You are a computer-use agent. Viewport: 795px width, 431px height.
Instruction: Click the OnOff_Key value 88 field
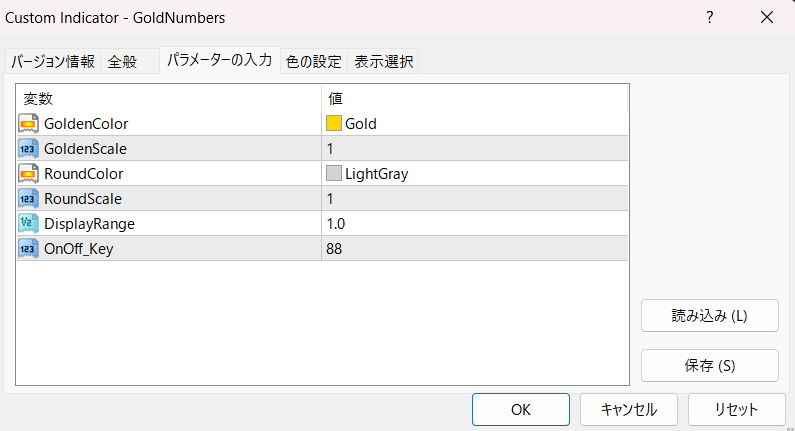click(475, 249)
